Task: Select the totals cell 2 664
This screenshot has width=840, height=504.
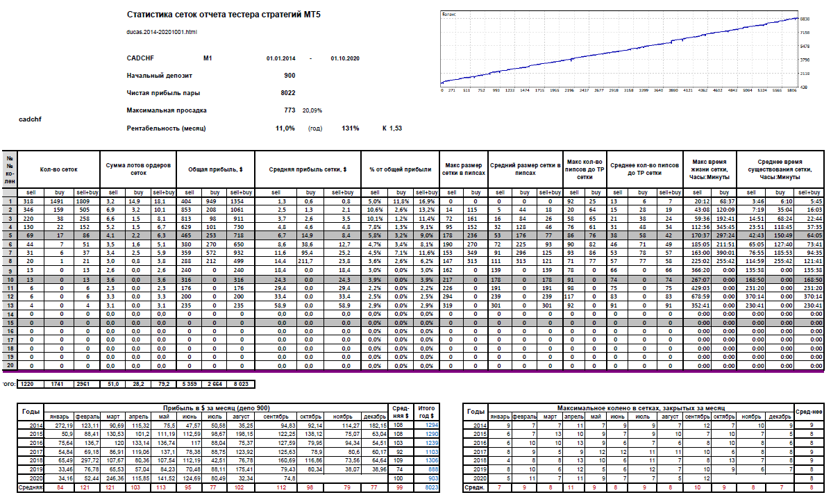Action: 216,383
